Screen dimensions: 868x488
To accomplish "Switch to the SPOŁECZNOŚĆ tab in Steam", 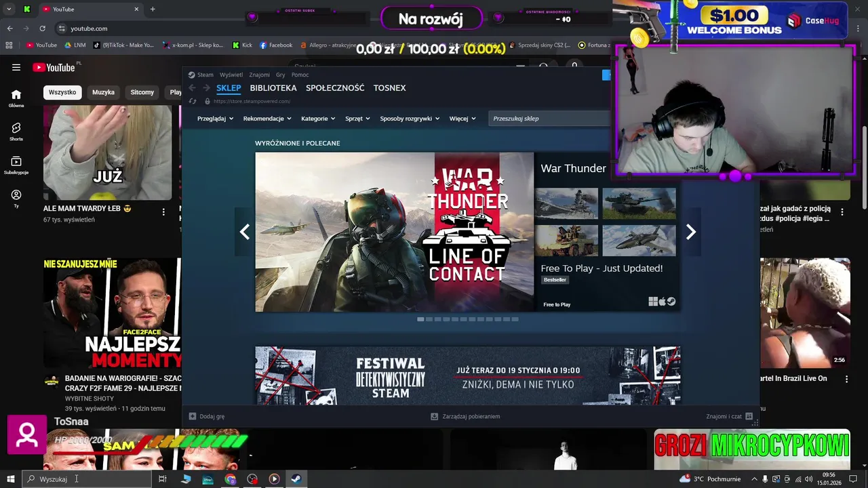I will [x=335, y=88].
